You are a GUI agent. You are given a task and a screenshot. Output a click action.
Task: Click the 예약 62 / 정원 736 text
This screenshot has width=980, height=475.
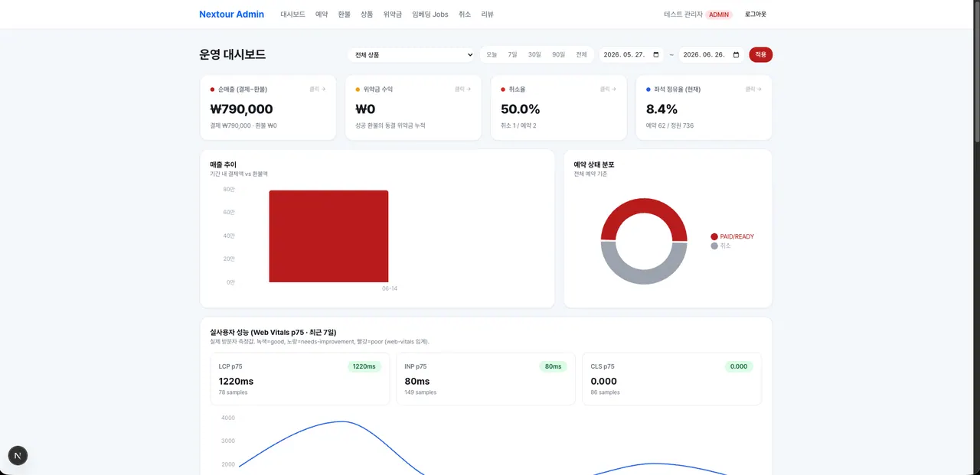coord(671,125)
